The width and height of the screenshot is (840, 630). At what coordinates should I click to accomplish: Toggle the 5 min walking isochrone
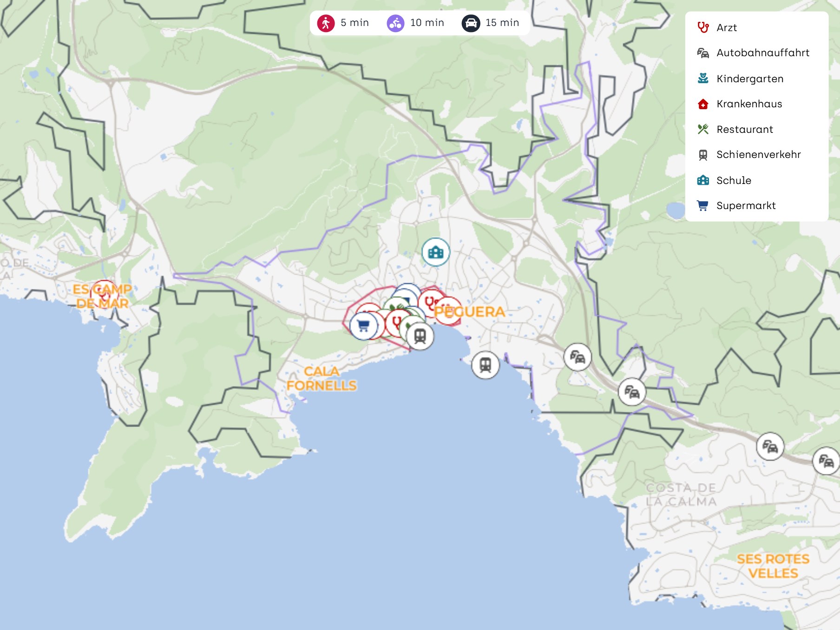343,23
